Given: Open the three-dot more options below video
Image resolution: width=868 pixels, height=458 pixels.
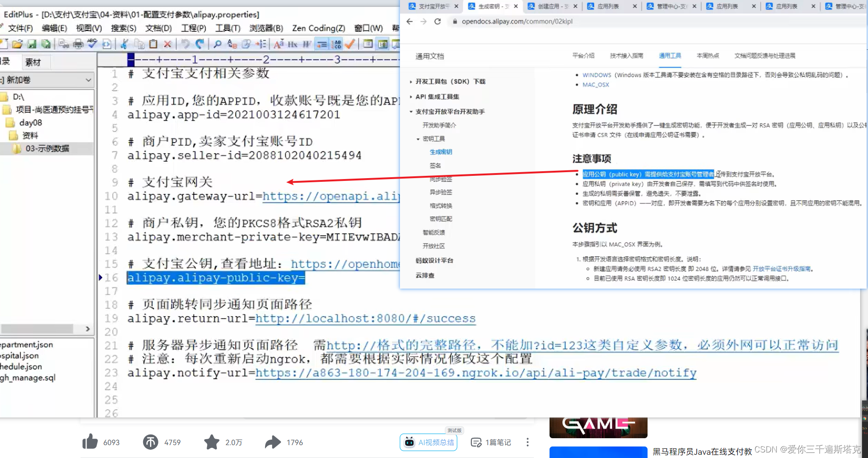Looking at the screenshot, I should (527, 442).
